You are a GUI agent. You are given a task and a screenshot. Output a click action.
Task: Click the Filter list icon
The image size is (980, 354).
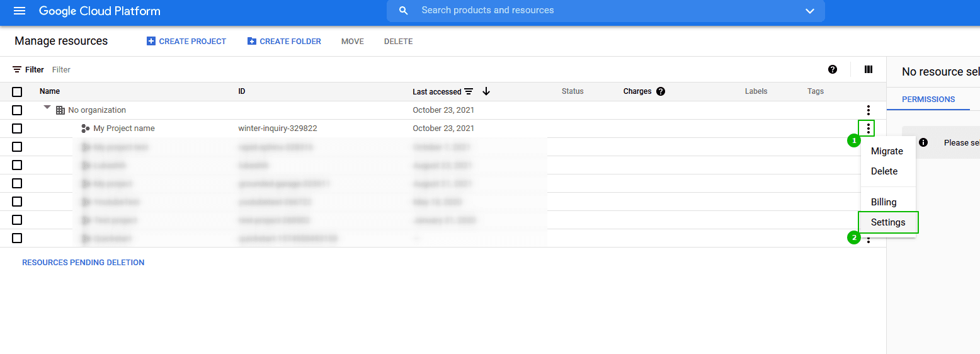pyautogui.click(x=17, y=69)
